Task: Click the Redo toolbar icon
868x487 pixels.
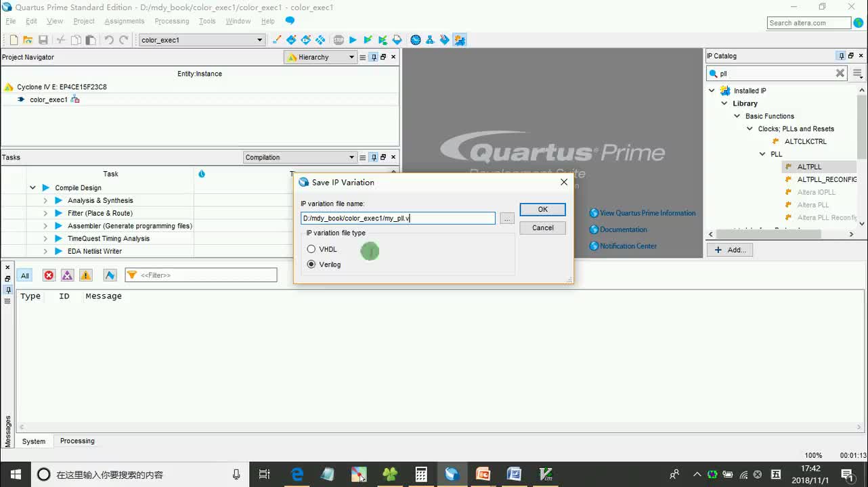Action: [124, 40]
